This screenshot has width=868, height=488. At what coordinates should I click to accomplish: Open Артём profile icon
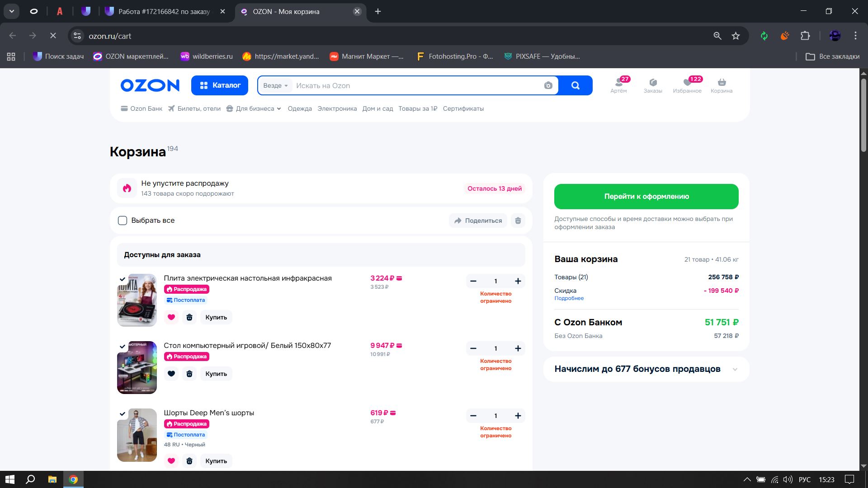(618, 83)
